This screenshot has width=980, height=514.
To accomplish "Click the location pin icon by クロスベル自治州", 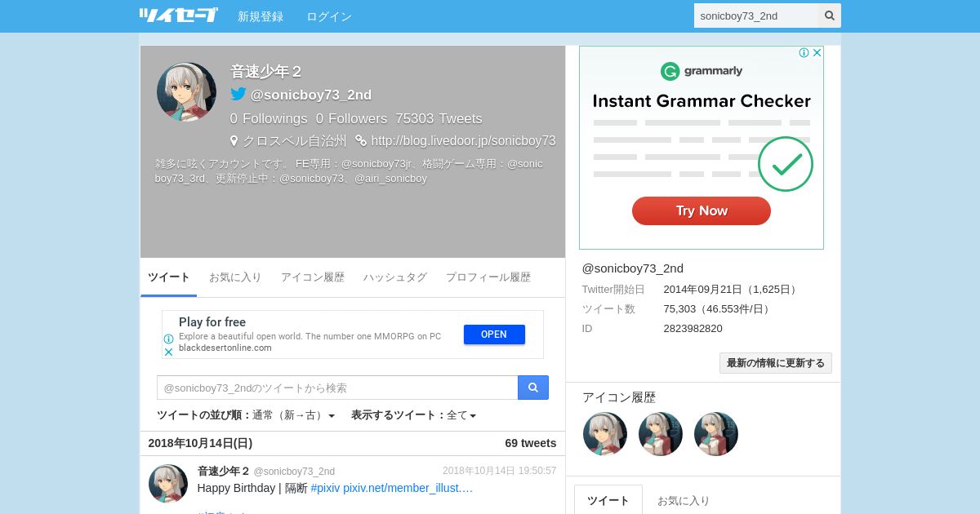I will click(234, 140).
